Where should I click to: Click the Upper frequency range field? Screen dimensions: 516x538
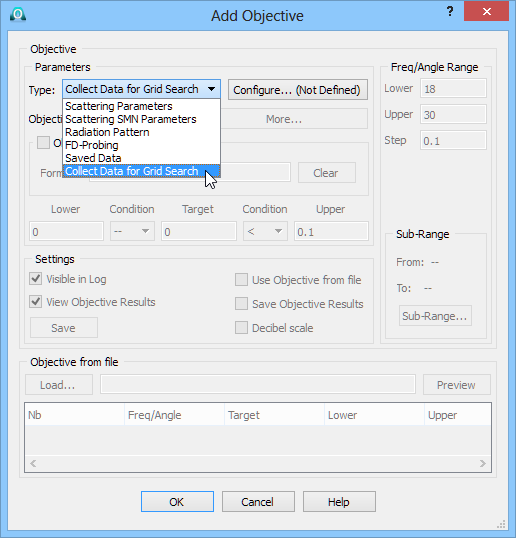pyautogui.click(x=453, y=115)
